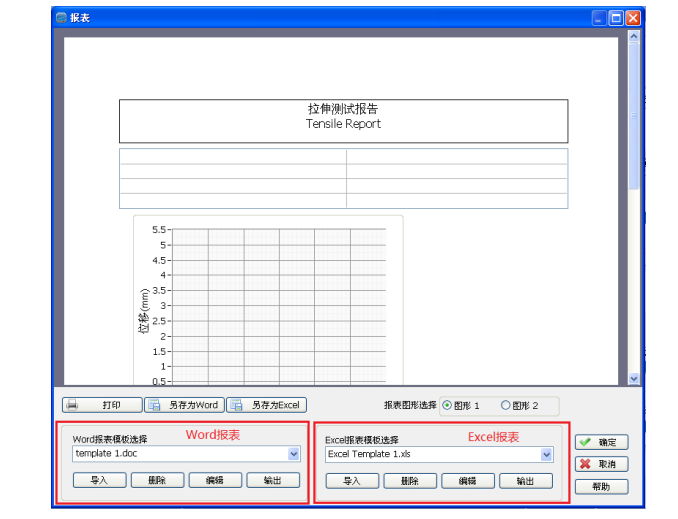Select the 图形 2 radio option
This screenshot has width=678, height=519.
505,405
